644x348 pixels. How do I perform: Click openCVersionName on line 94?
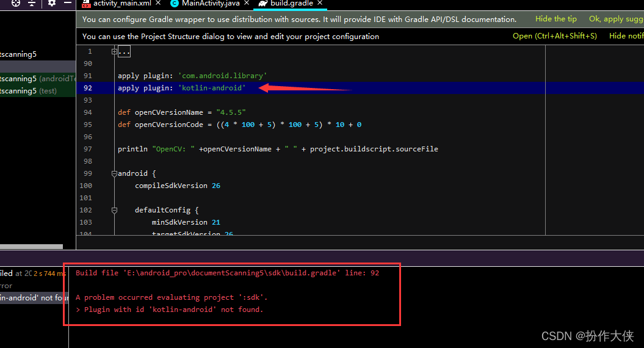[x=169, y=112]
